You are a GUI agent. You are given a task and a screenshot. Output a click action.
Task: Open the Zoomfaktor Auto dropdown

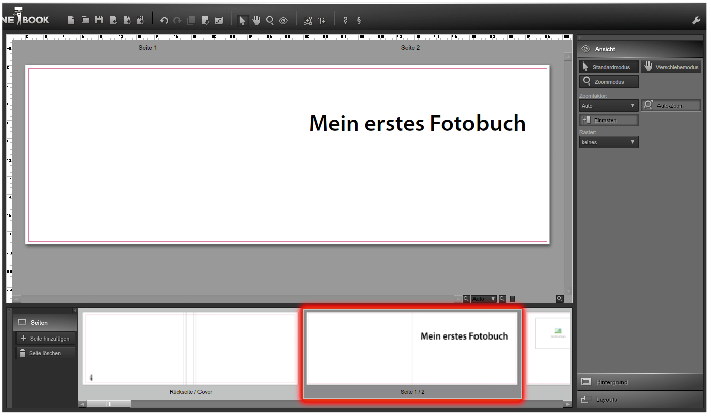tap(609, 106)
